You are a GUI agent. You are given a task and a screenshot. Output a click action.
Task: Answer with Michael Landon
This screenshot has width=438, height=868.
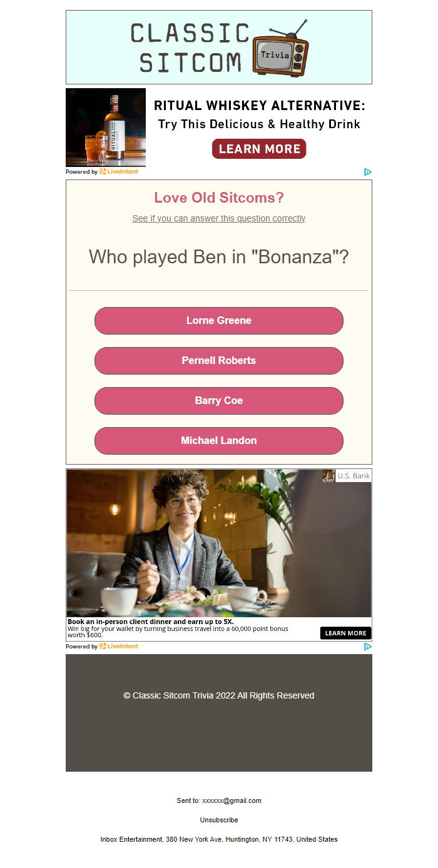(x=219, y=441)
